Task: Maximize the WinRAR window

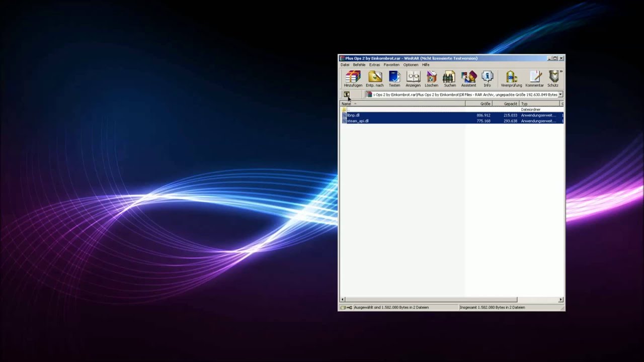Action: click(555, 58)
